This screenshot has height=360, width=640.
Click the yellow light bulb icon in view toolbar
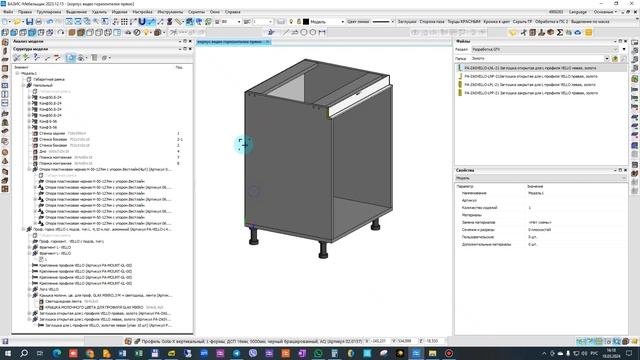(146, 32)
